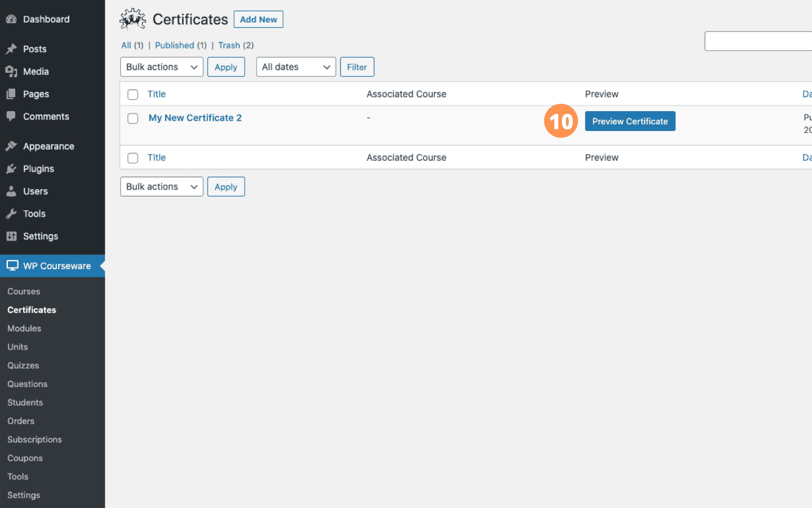Click the Pages document icon
This screenshot has height=508, width=812.
point(11,94)
